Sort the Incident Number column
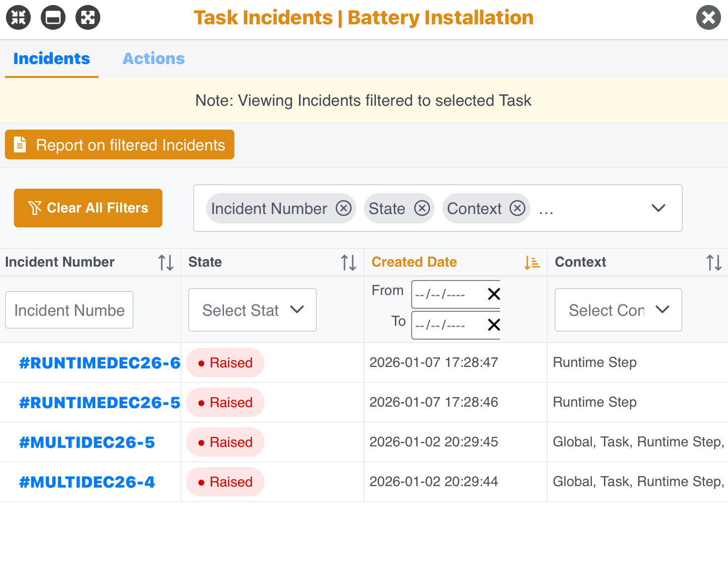This screenshot has width=728, height=570. pyautogui.click(x=166, y=262)
